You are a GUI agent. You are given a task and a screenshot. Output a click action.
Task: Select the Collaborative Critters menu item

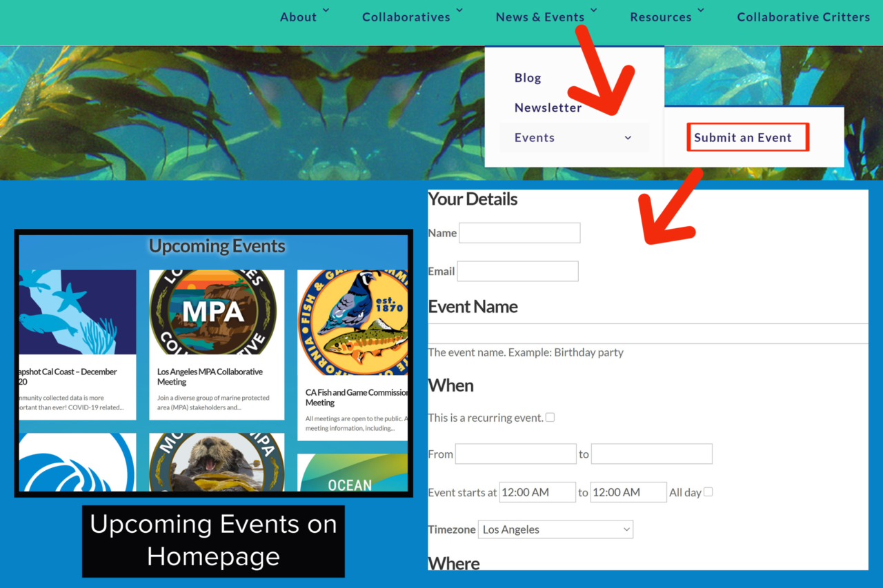coord(803,17)
